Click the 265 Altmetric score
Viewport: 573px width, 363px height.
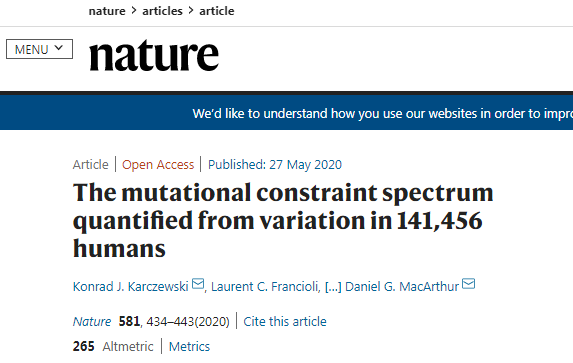coord(113,347)
